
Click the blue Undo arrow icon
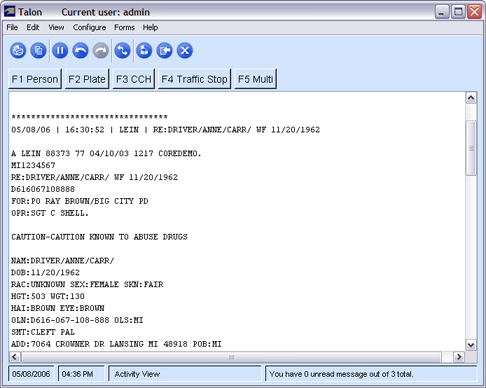(x=80, y=51)
